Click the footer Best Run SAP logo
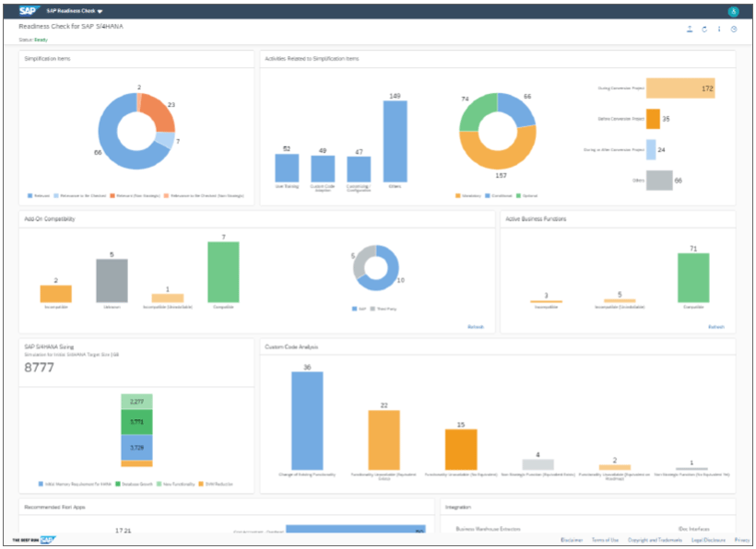756x549 pixels. [x=34, y=540]
